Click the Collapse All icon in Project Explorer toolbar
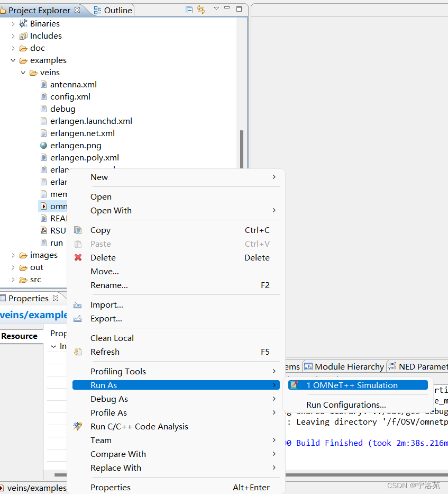Screen dimensions: 448x494 click(x=189, y=9)
